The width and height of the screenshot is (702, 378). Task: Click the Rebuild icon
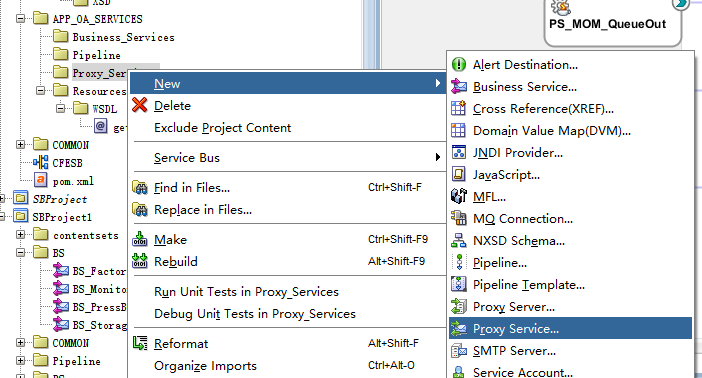point(140,261)
